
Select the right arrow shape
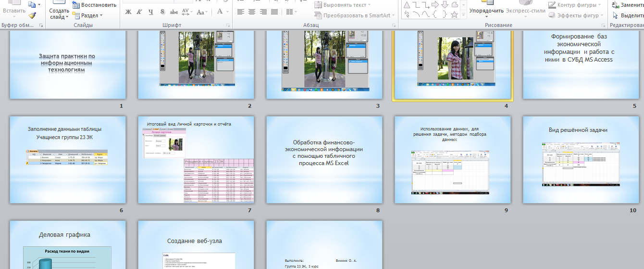click(x=436, y=5)
